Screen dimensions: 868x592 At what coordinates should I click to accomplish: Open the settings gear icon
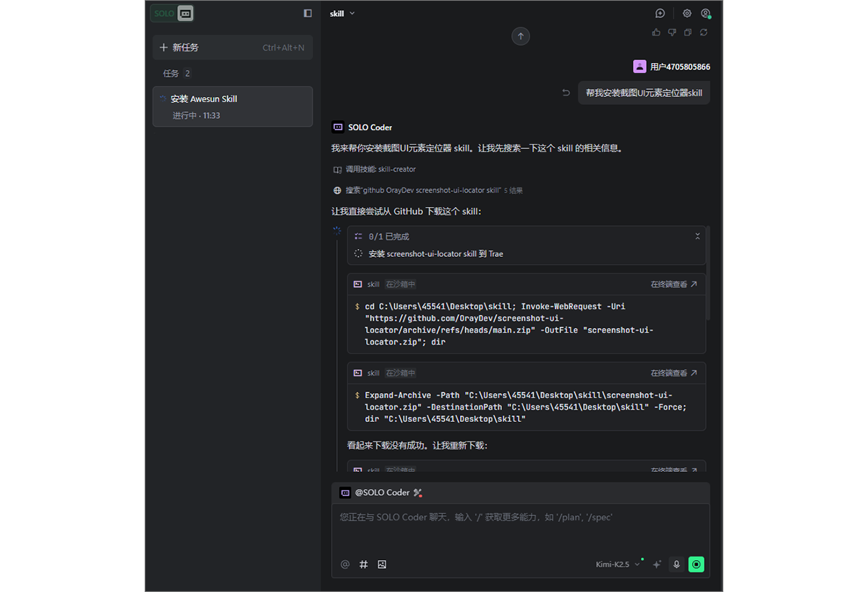click(686, 13)
